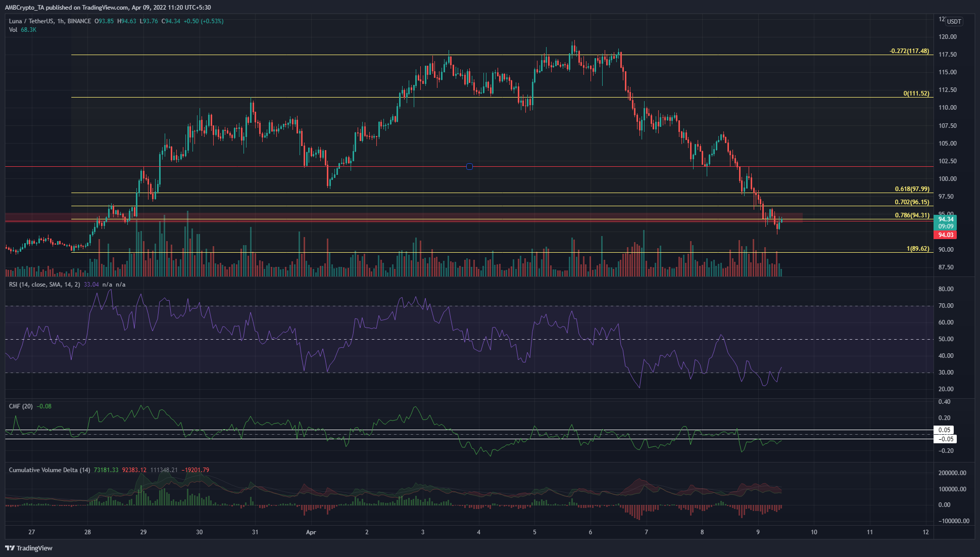Click the RSI (14, close, SMA, 14, 2) legend
The width and height of the screenshot is (980, 557).
[x=44, y=285]
